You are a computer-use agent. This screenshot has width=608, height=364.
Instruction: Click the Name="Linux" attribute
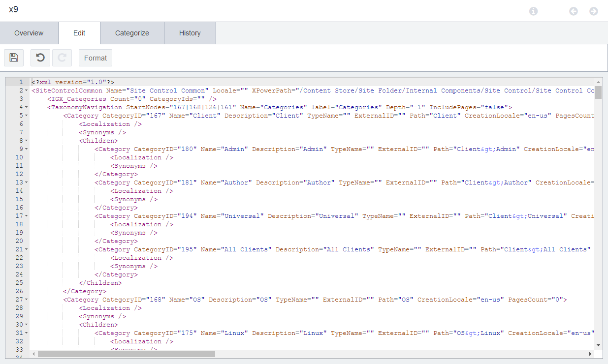[x=224, y=333]
